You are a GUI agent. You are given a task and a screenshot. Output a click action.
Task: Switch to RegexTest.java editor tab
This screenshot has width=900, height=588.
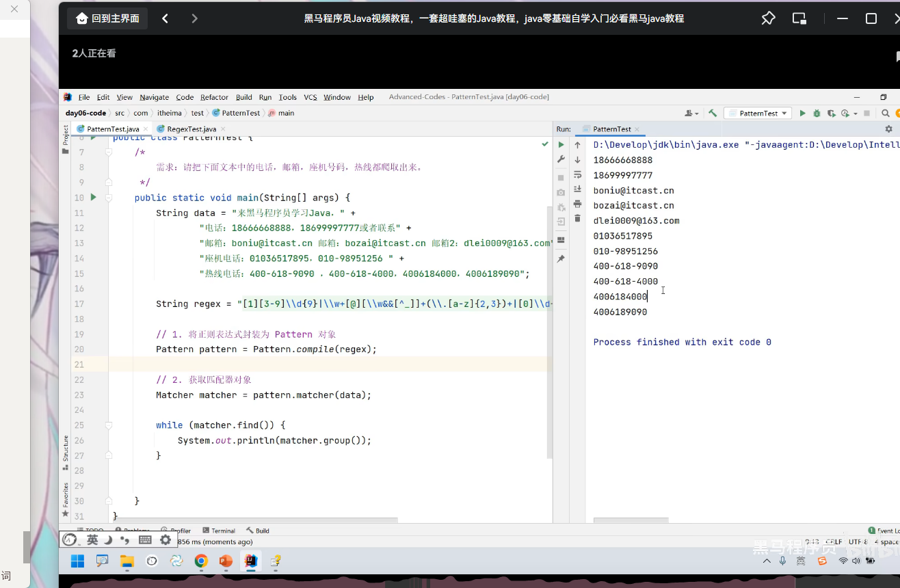(191, 129)
